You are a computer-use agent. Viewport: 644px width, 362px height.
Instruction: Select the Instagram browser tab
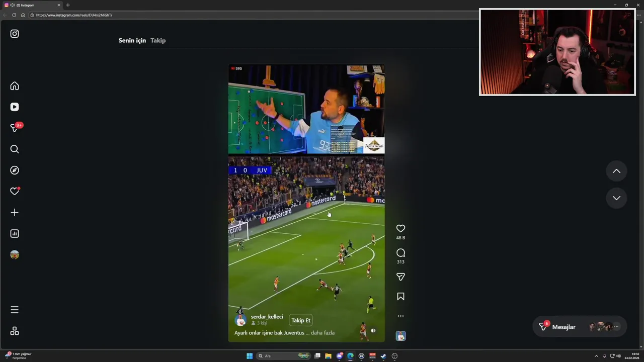click(32, 5)
